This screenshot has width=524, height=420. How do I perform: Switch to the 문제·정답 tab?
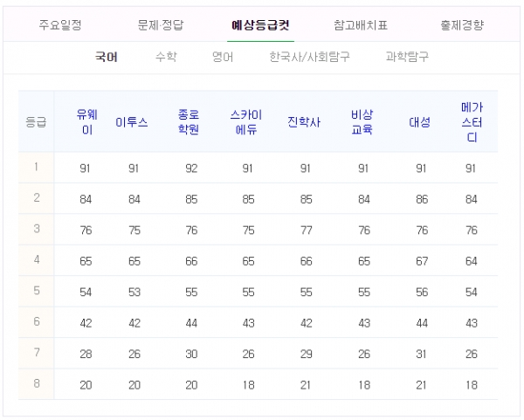[161, 24]
